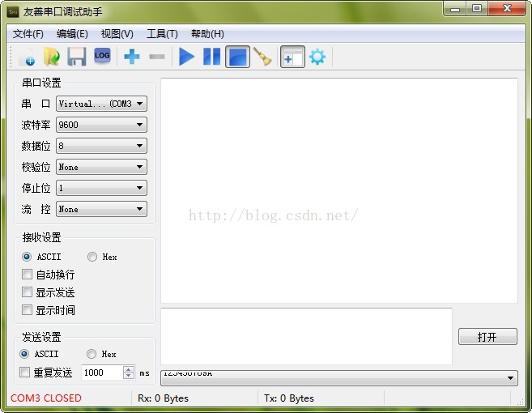Click the 1000 ms interval field
Screen dimensions: 532x413
coord(102,373)
